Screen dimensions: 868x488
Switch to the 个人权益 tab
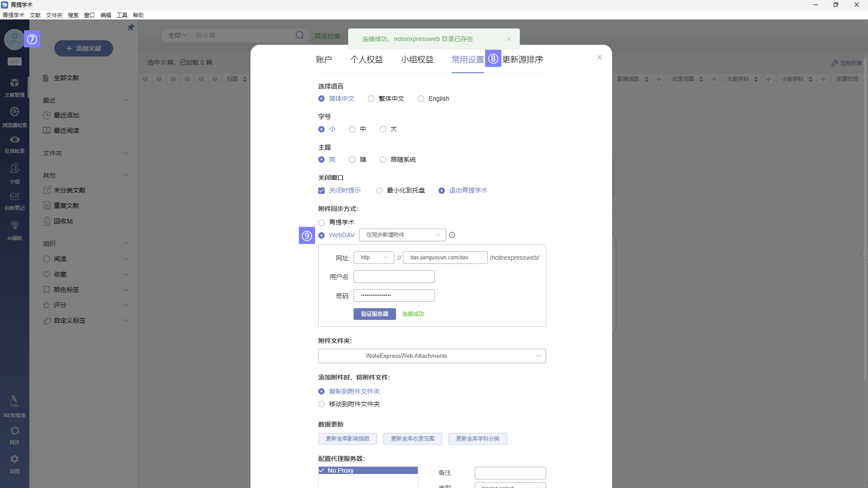coord(366,60)
